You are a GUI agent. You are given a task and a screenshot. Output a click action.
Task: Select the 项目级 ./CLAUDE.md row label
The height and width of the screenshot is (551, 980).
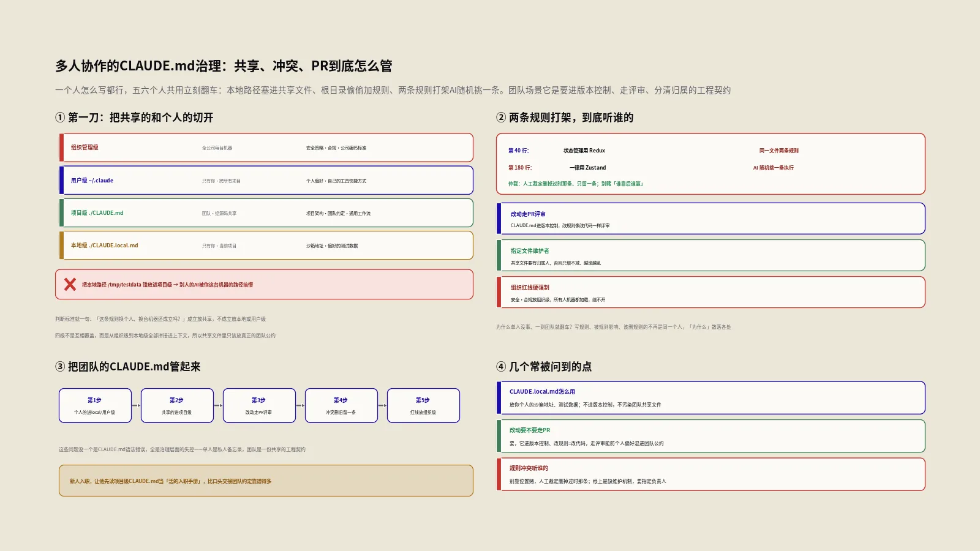coord(97,213)
